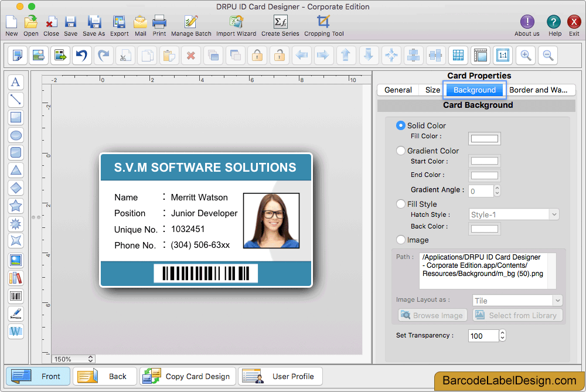
Task: Click the Fill Color swatch
Action: pos(485,139)
